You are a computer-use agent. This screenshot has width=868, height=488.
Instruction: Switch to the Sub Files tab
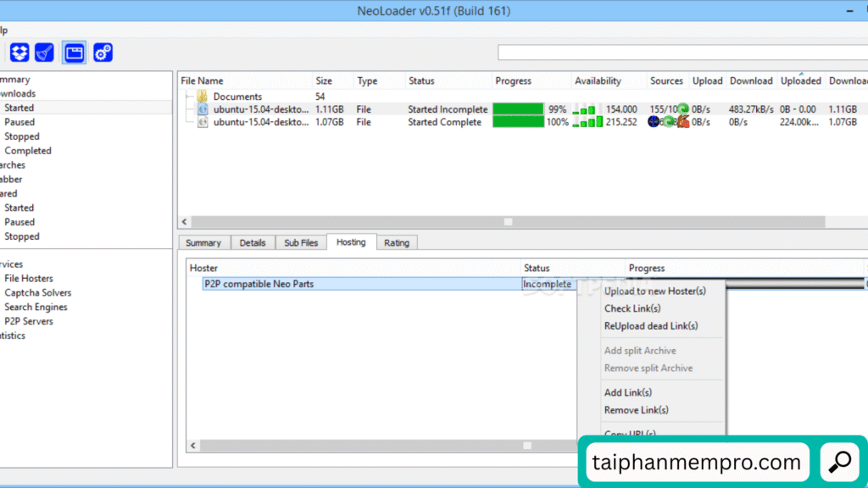click(x=301, y=243)
